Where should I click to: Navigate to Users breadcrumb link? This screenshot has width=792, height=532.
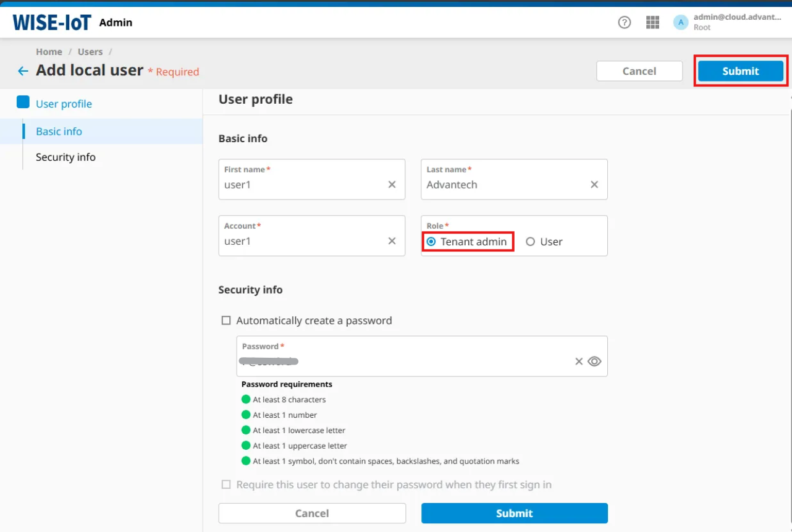click(x=90, y=52)
